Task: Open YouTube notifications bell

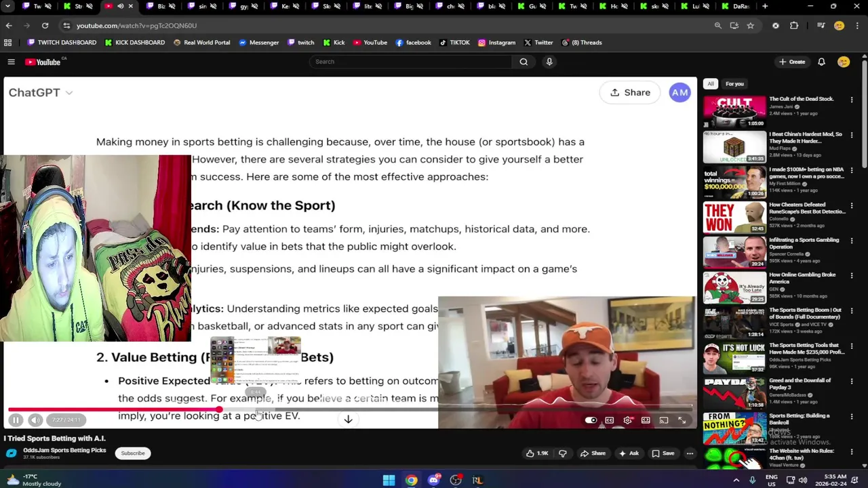Action: pos(821,62)
